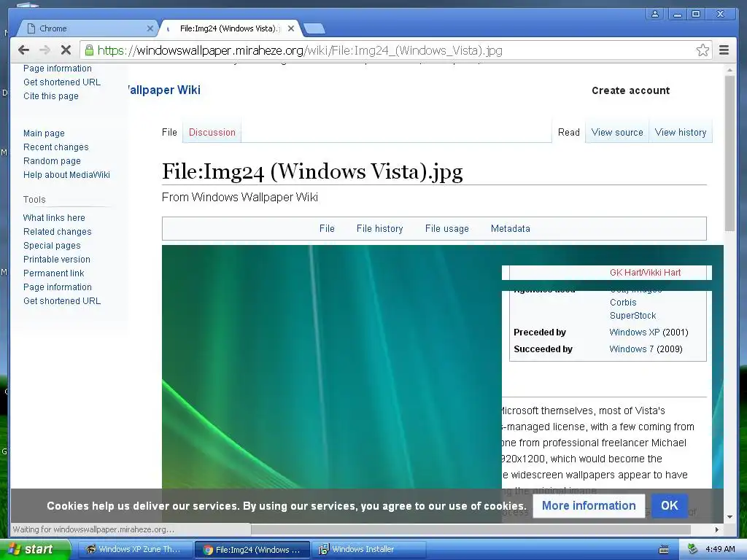The width and height of the screenshot is (747, 560).
Task: Follow the Windows XP preceded-by link
Action: tap(635, 332)
